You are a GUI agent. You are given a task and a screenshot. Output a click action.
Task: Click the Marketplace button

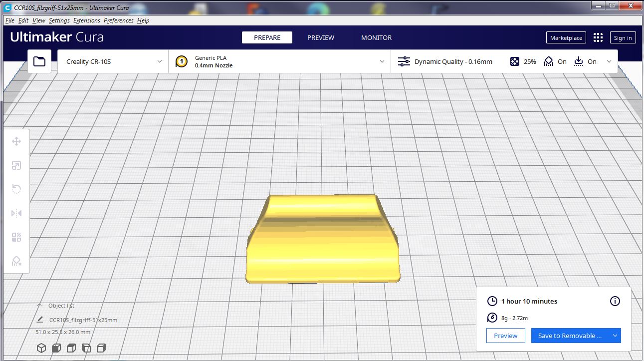(566, 38)
